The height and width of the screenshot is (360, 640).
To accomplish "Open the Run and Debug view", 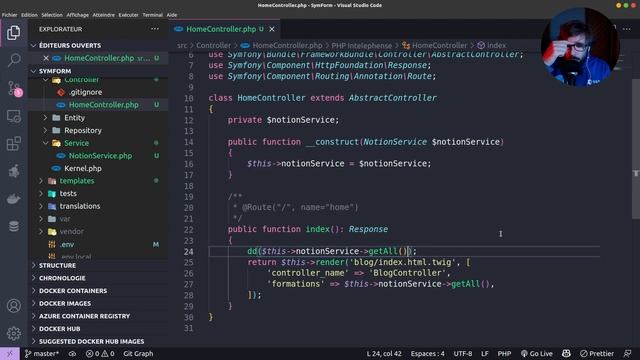I will pyautogui.click(x=13, y=171).
